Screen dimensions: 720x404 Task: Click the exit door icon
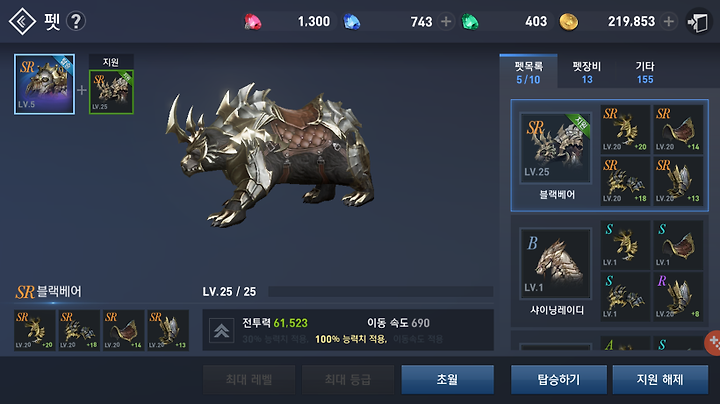[698, 22]
